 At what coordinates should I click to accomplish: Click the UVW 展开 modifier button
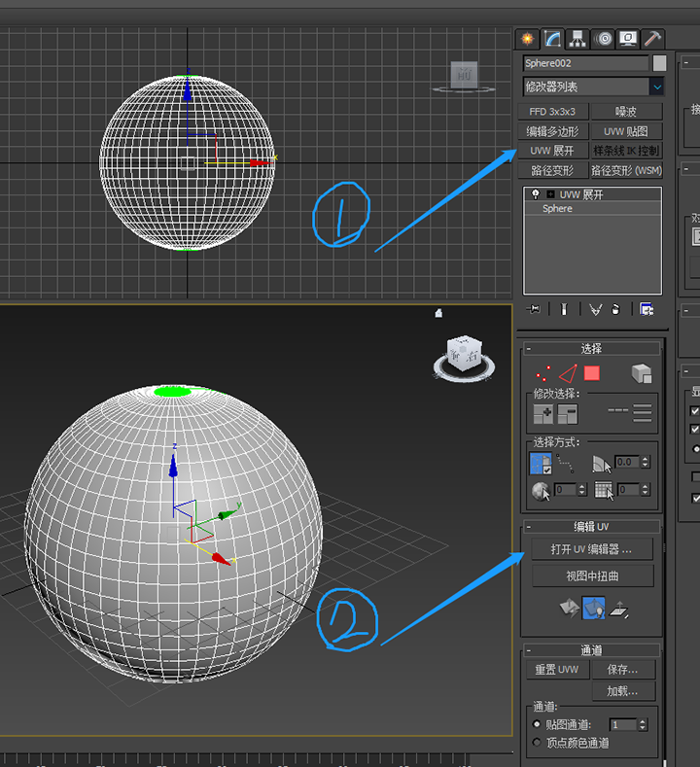pos(553,151)
